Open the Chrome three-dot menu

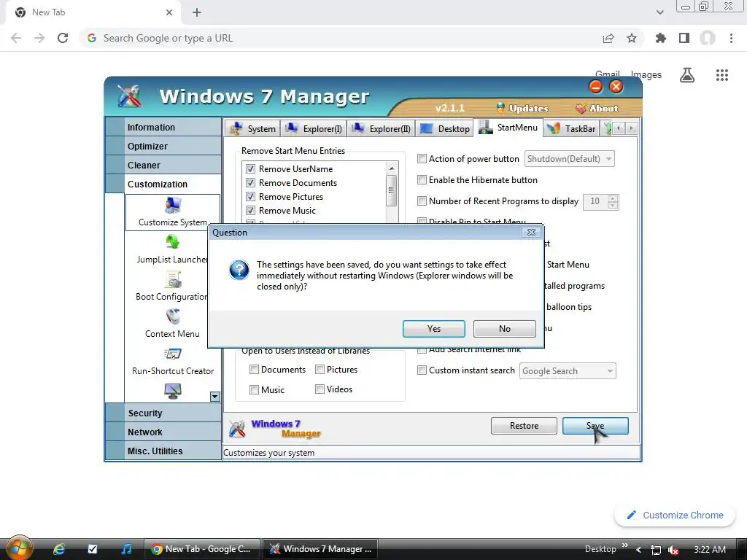coord(731,38)
